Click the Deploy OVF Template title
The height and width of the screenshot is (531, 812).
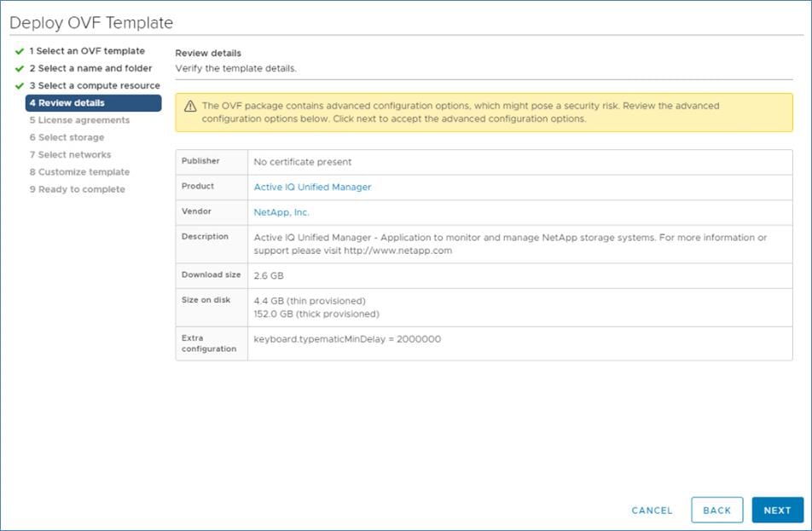pos(91,23)
